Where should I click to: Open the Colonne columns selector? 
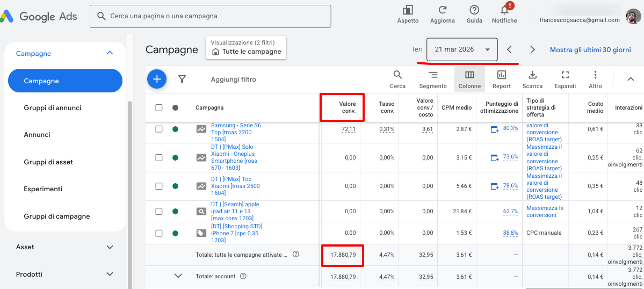(469, 79)
